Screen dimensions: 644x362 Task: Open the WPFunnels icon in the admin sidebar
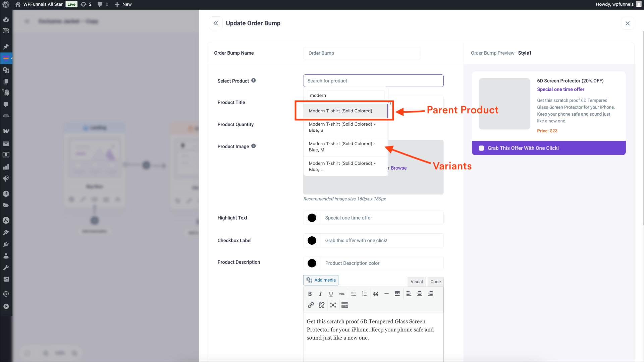click(x=6, y=58)
